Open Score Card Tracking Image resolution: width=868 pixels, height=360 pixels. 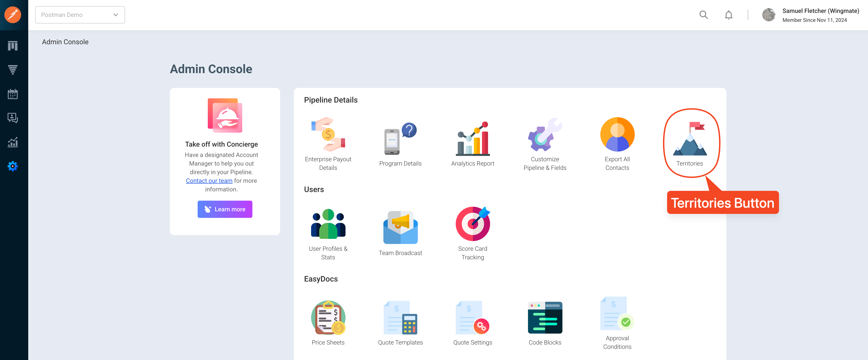tap(472, 234)
